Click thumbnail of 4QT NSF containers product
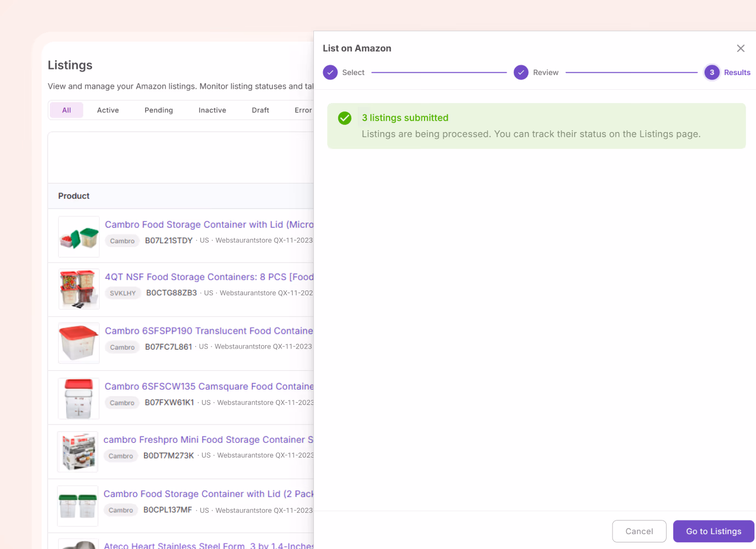 pyautogui.click(x=79, y=289)
